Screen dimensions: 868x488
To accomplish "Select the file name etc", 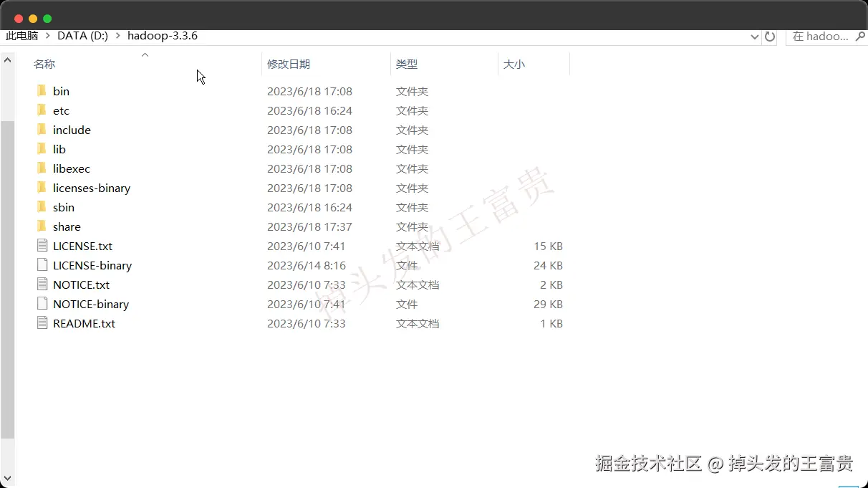I will pyautogui.click(x=61, y=110).
